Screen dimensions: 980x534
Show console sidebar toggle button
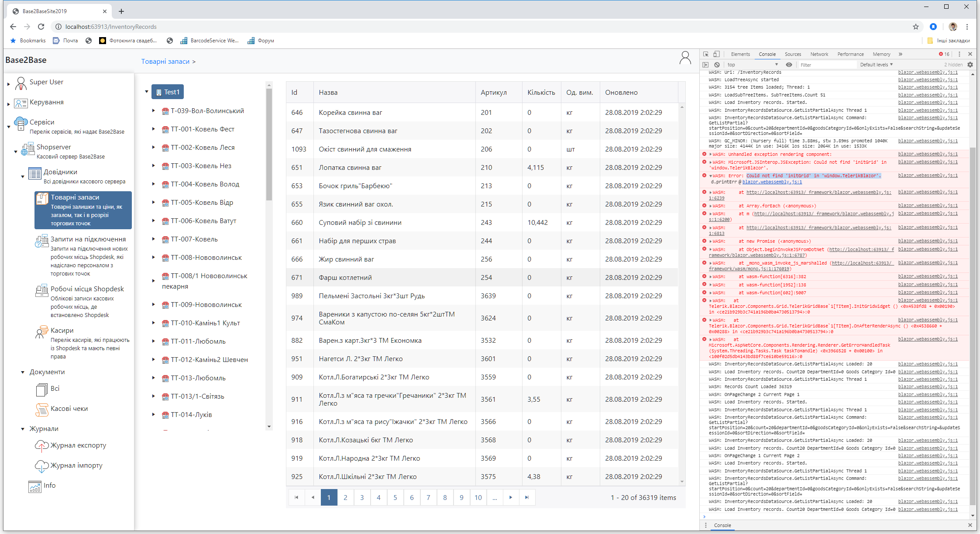[x=706, y=65]
